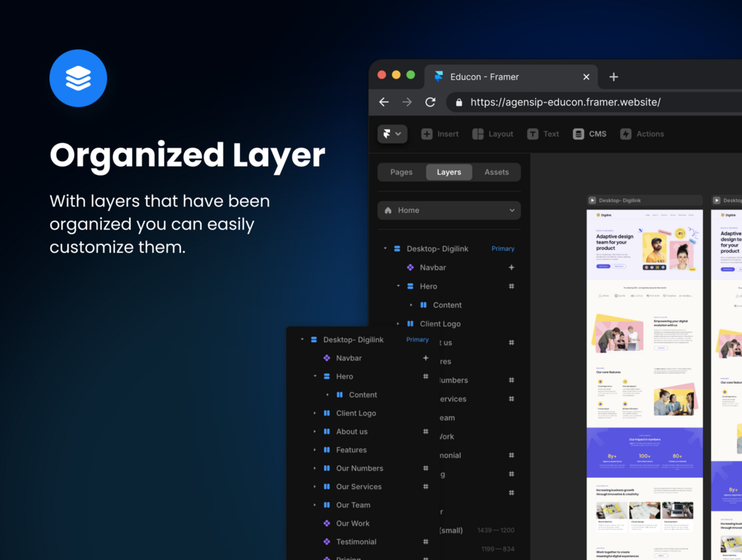Click the grid icon on the enlarged Testimonial row
Viewport: 742px width, 560px height.
(x=425, y=542)
